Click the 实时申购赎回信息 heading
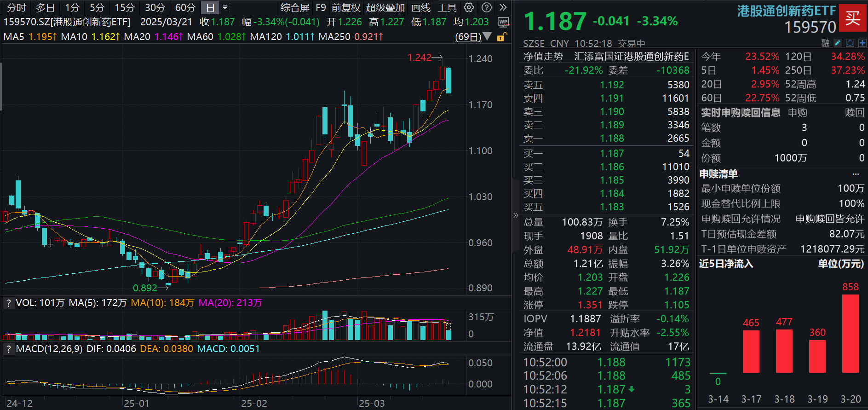 pos(741,112)
